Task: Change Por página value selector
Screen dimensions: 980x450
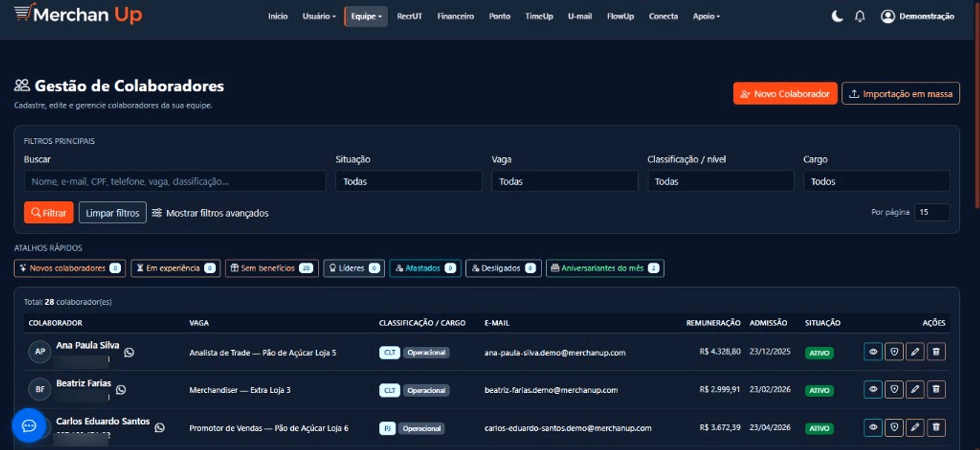Action: point(932,212)
